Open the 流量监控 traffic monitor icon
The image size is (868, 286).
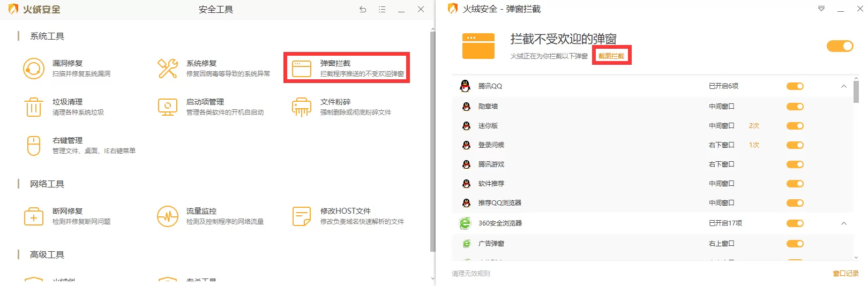[x=168, y=216]
